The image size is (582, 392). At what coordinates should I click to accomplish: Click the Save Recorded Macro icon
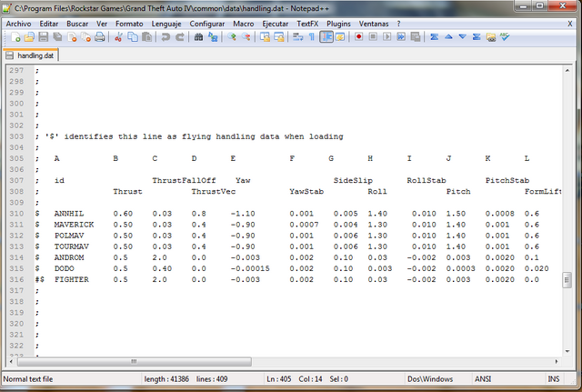pos(416,36)
